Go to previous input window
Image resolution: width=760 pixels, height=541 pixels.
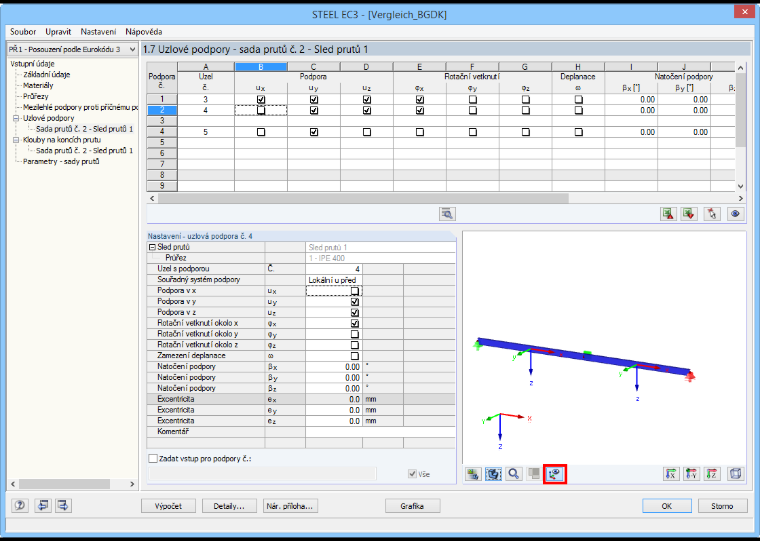pos(43,506)
